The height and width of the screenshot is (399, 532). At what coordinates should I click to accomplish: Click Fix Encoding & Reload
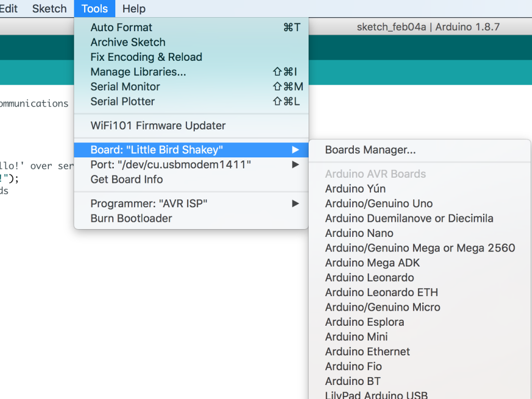point(191,57)
